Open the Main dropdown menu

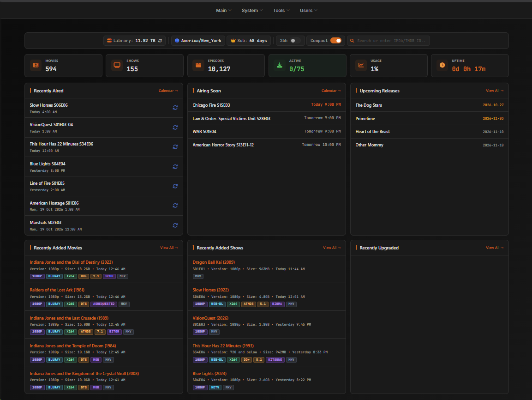[x=224, y=11]
